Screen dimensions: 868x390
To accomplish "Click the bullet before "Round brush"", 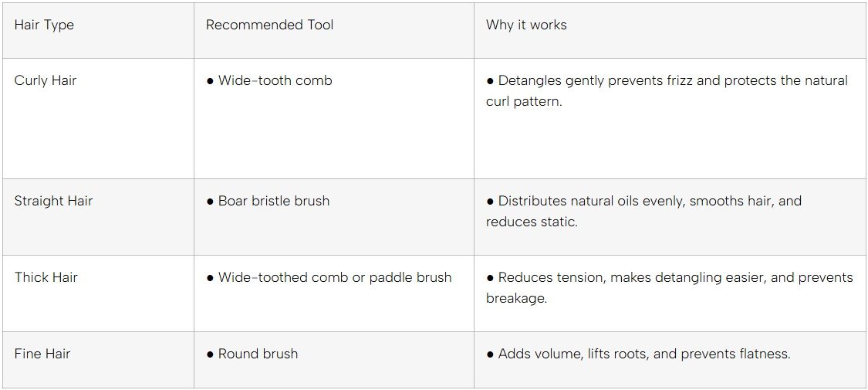I will point(210,354).
